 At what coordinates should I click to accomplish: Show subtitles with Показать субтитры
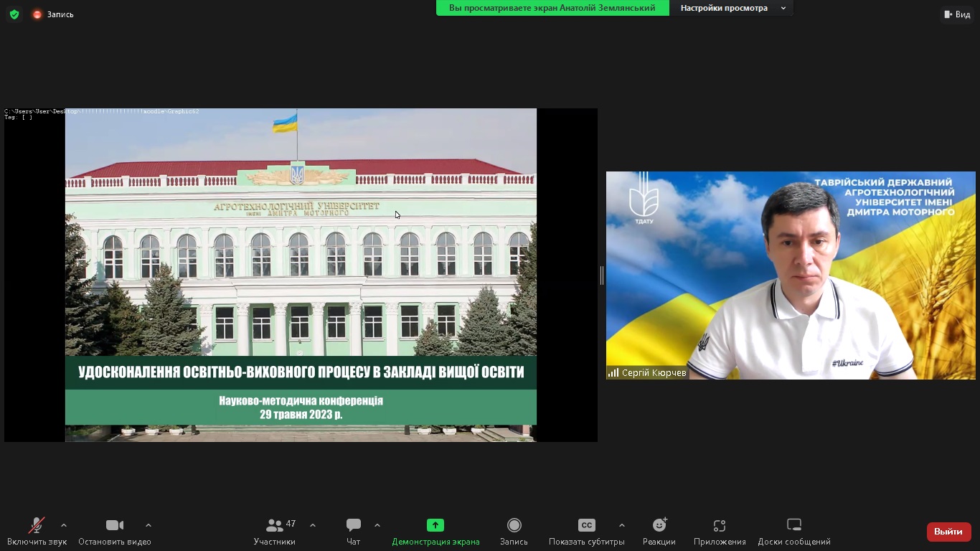(x=587, y=532)
